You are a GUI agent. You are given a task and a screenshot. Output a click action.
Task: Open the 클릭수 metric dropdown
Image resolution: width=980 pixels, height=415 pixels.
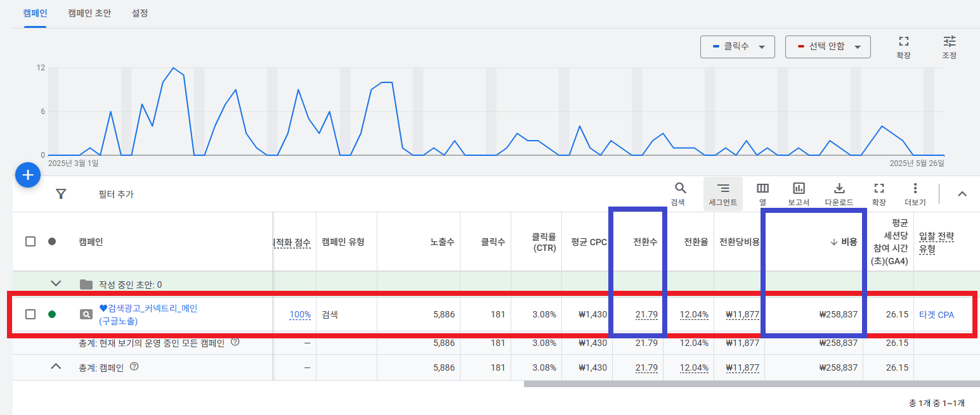pos(737,46)
